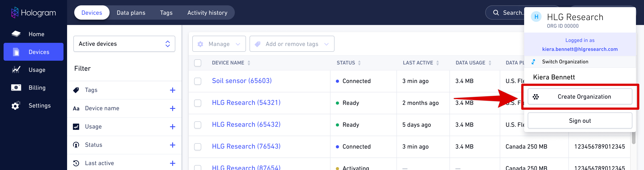Image resolution: width=644 pixels, height=170 pixels.
Task: Open HLG Research (54321) device link
Action: pyautogui.click(x=246, y=103)
